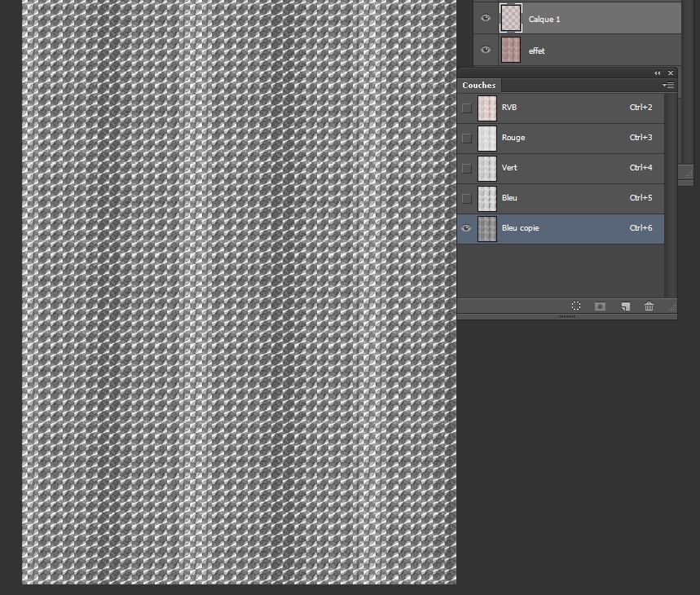The image size is (700, 595).
Task: Select the Rouge channel name
Action: pos(513,138)
